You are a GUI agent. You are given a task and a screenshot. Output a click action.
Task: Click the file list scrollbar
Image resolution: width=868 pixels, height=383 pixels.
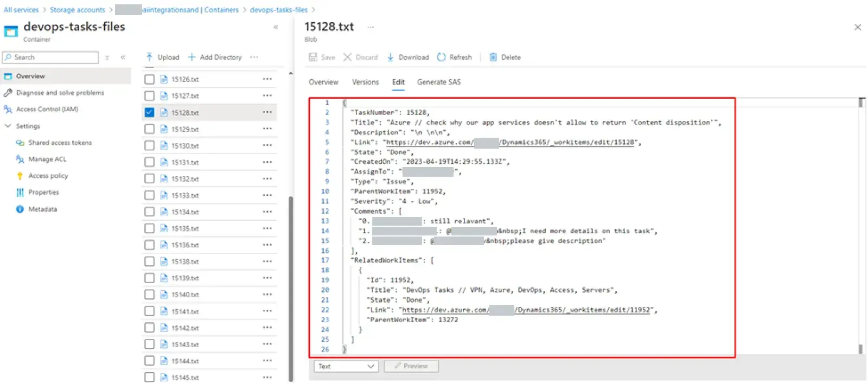[291, 288]
